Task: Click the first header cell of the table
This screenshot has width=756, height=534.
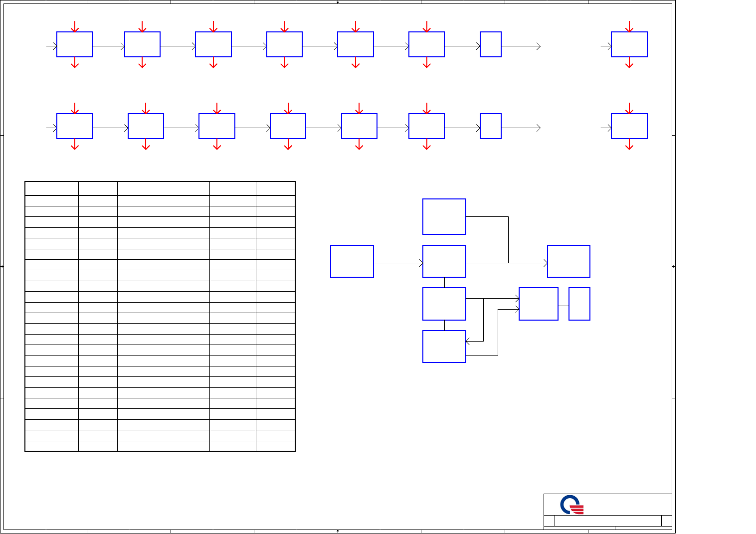Action: (52, 188)
